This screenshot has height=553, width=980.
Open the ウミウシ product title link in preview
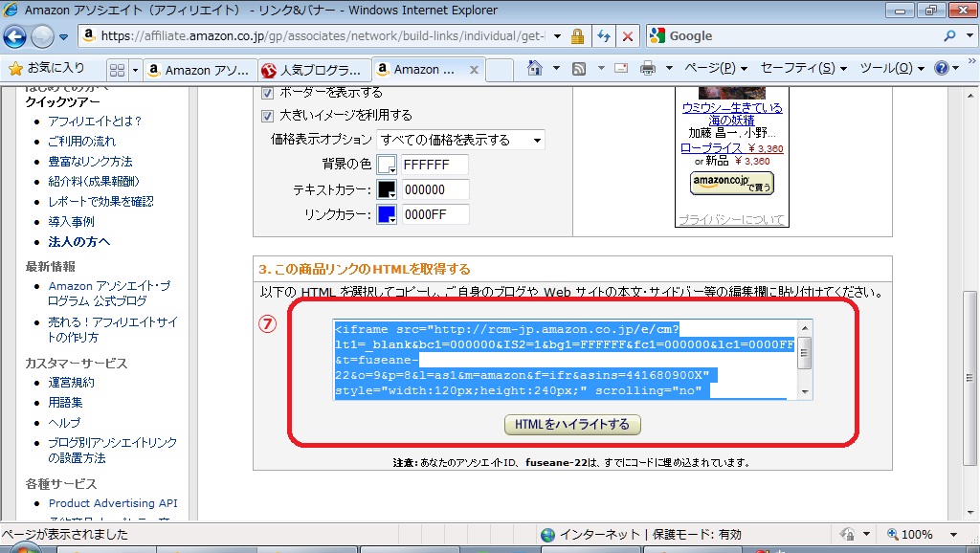click(x=732, y=114)
